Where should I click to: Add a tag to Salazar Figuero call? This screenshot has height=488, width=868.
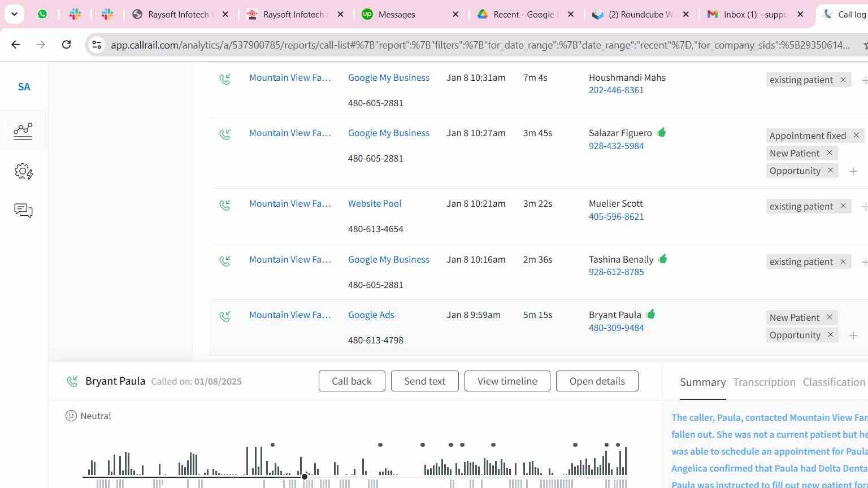(x=853, y=171)
